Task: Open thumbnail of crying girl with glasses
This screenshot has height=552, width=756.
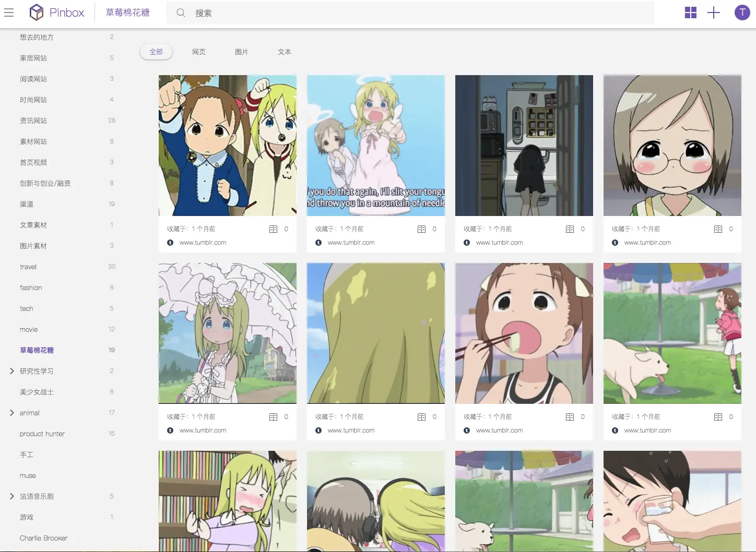Action: click(672, 146)
